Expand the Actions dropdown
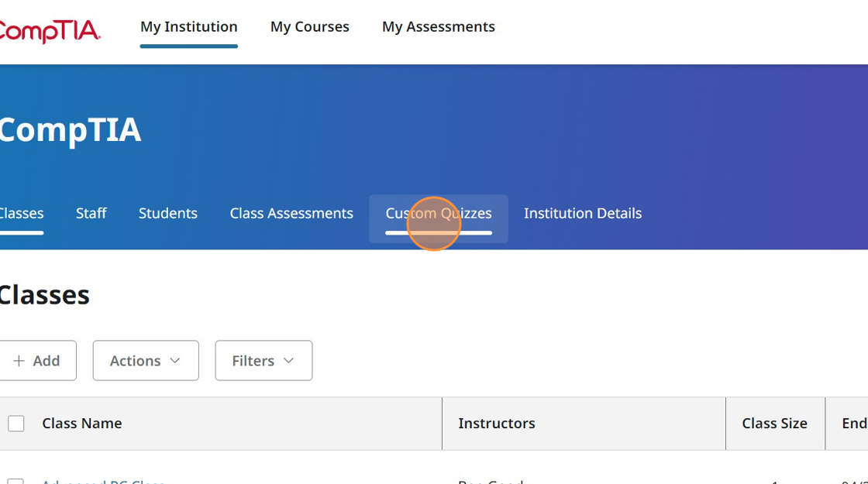Screen dimensions: 868x484 click(x=145, y=361)
